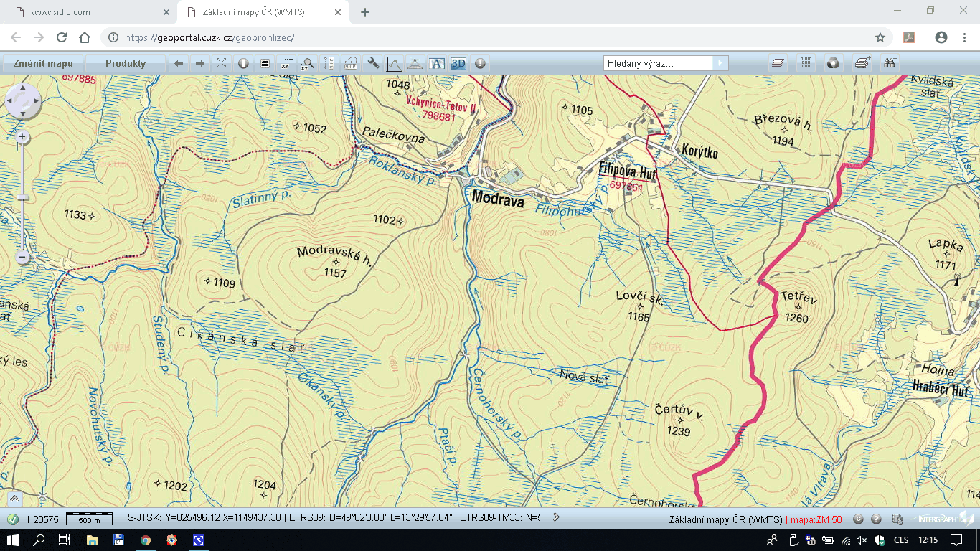Switch to the www.sidlo.com browser tab

[86, 12]
